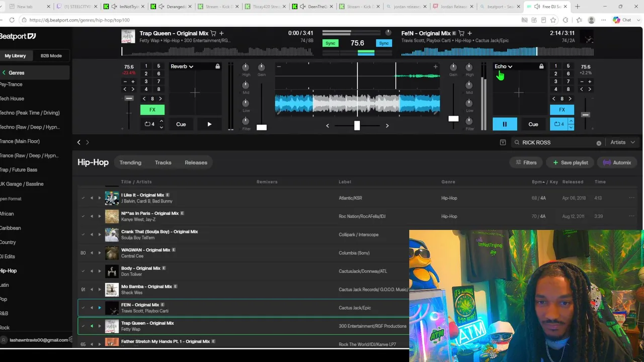Click the crossfader handle
Viewport: 644px width, 362px height.
[357, 126]
